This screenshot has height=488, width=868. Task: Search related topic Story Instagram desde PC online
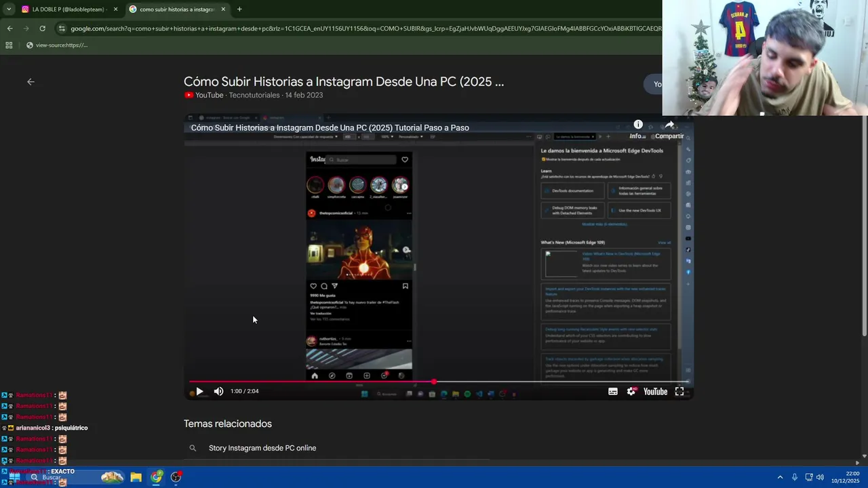click(x=262, y=448)
